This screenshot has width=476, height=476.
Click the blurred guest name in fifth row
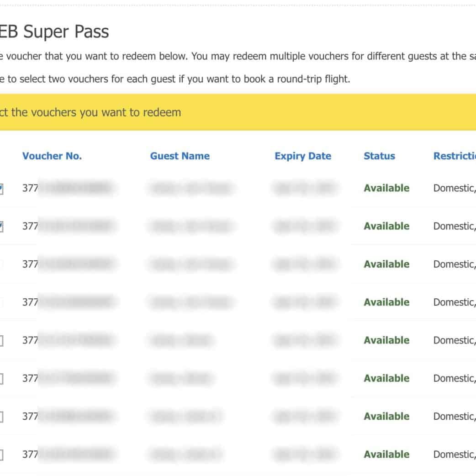click(182, 340)
